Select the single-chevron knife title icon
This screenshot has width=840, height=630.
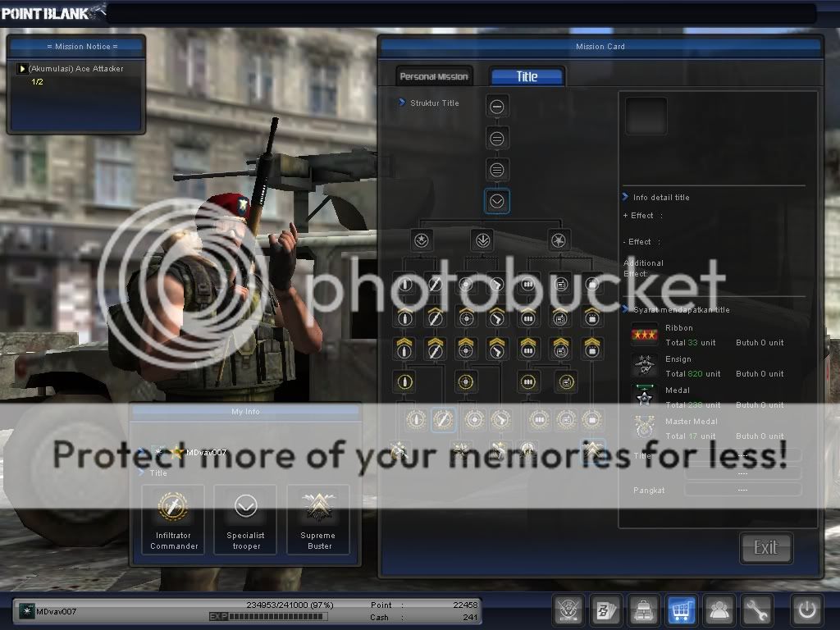click(435, 317)
